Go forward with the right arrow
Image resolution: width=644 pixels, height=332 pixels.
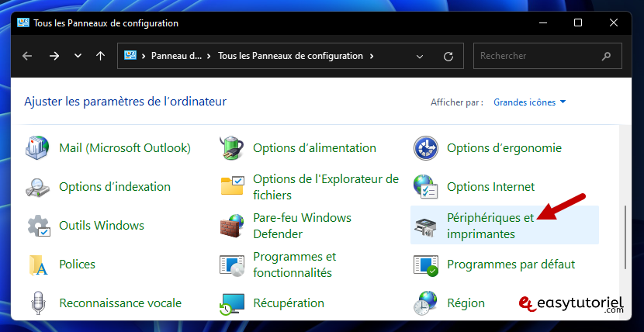pyautogui.click(x=54, y=56)
